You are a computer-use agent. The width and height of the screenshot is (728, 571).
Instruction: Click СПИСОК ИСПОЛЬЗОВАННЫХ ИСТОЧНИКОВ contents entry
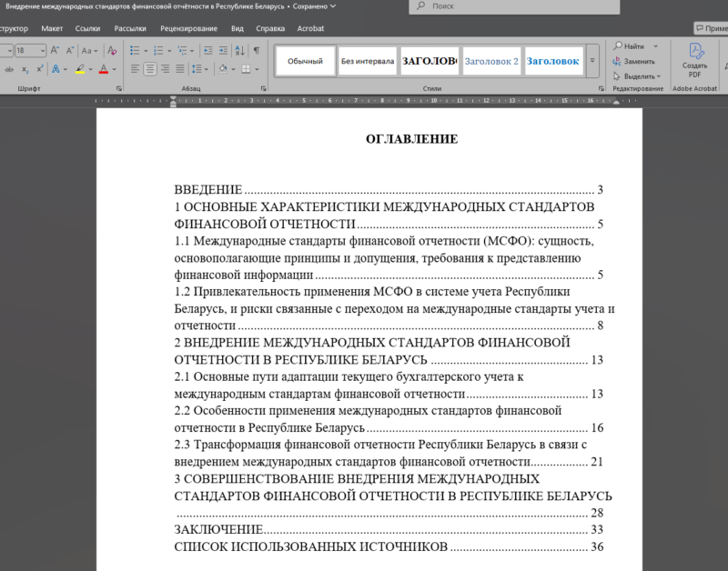pos(389,546)
